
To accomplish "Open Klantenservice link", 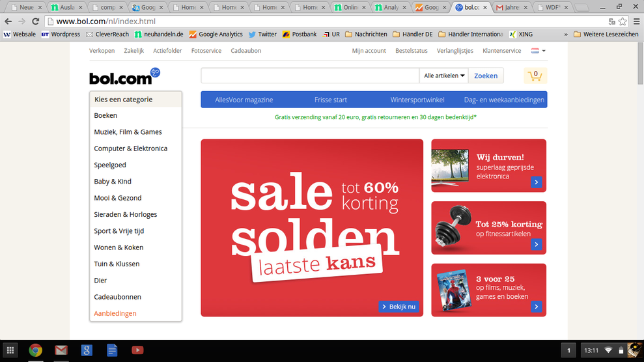I will [x=502, y=51].
